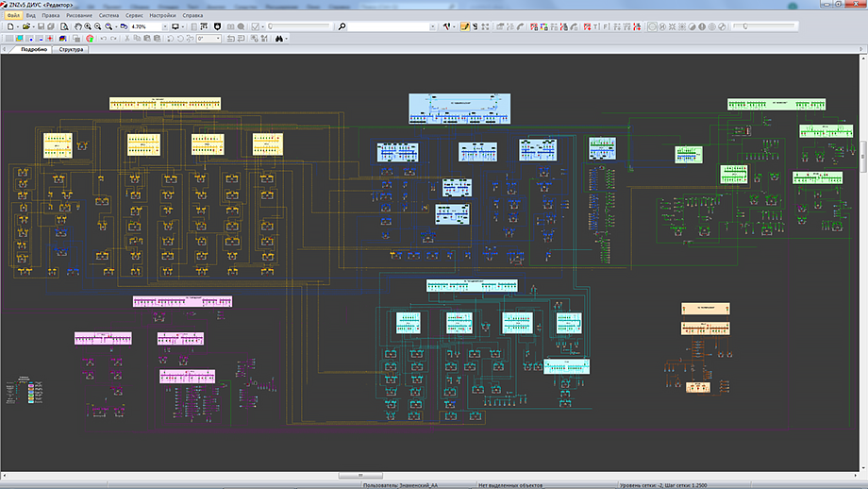Open the Рисование menu
The image size is (868, 489).
(x=79, y=16)
